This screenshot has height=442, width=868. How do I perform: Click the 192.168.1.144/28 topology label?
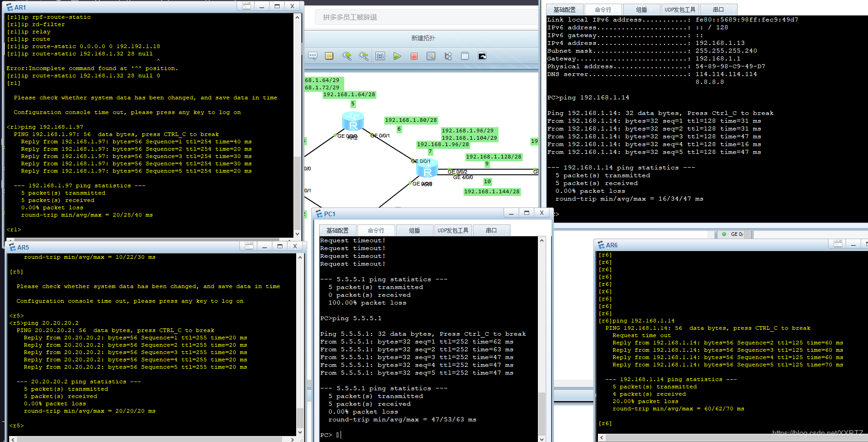coord(492,191)
